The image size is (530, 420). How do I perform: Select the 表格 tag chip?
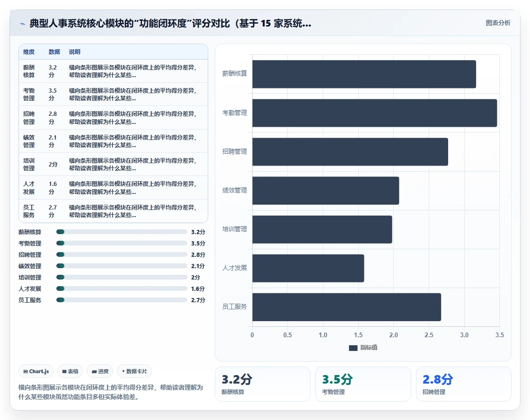[x=71, y=371]
